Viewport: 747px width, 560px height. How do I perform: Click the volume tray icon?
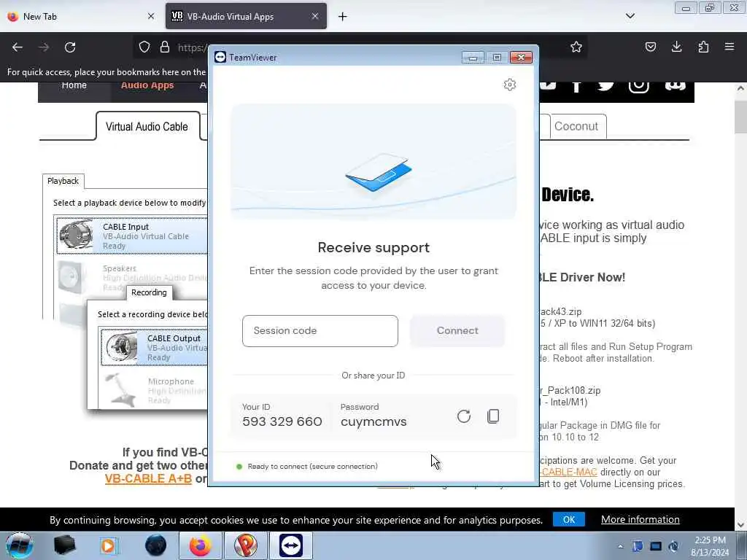pyautogui.click(x=673, y=547)
